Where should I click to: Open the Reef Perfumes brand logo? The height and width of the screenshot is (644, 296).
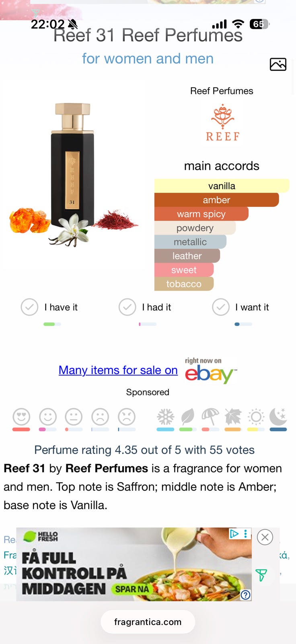click(x=222, y=123)
